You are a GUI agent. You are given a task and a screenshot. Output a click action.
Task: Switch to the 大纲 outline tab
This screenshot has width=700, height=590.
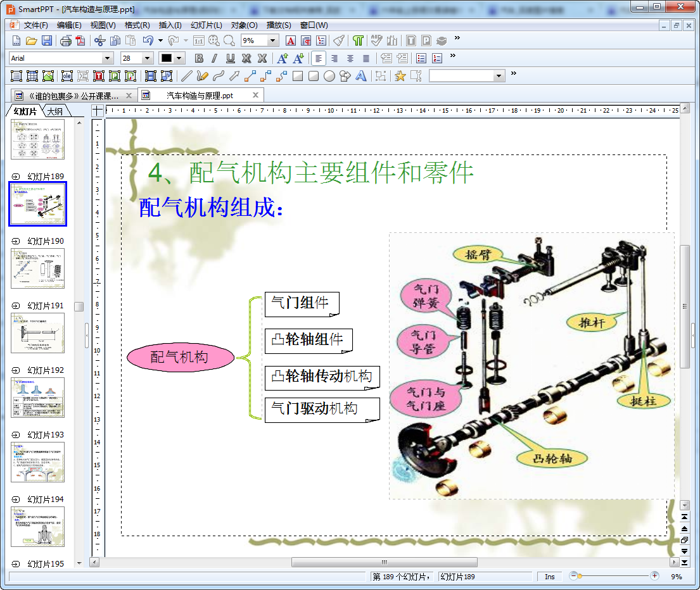pos(55,111)
